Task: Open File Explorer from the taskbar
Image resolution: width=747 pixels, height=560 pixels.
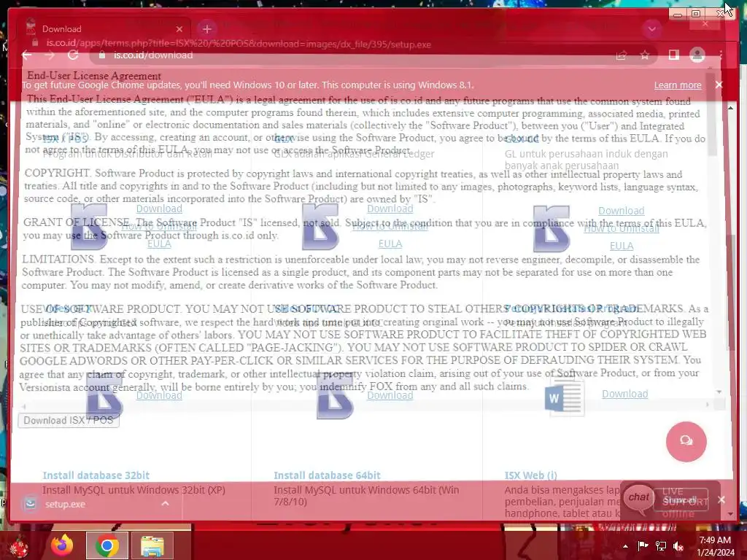Action: click(152, 545)
